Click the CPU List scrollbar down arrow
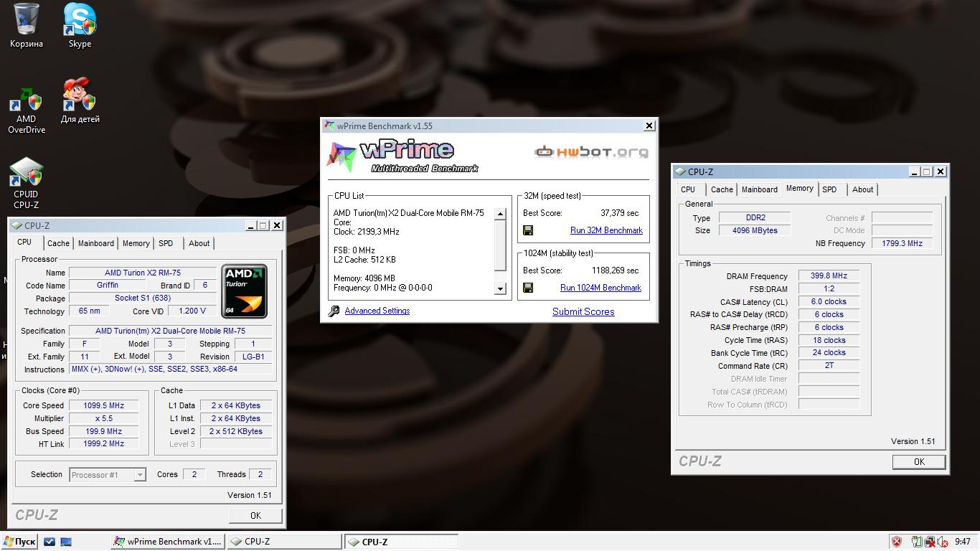The image size is (980, 551). coord(500,289)
